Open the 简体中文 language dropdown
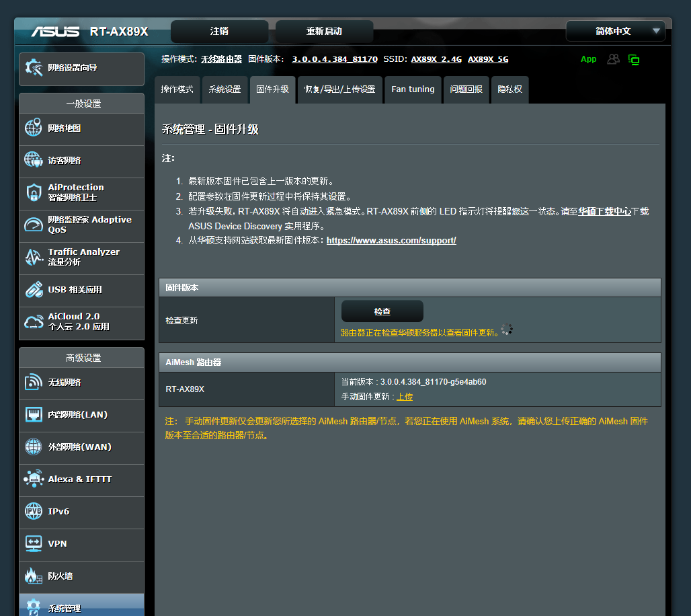The height and width of the screenshot is (616, 691). 615,31
